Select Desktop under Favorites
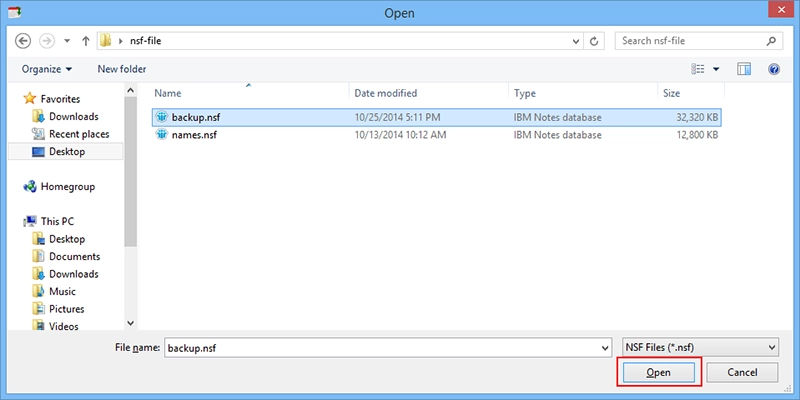Viewport: 800px width, 400px height. click(x=67, y=152)
